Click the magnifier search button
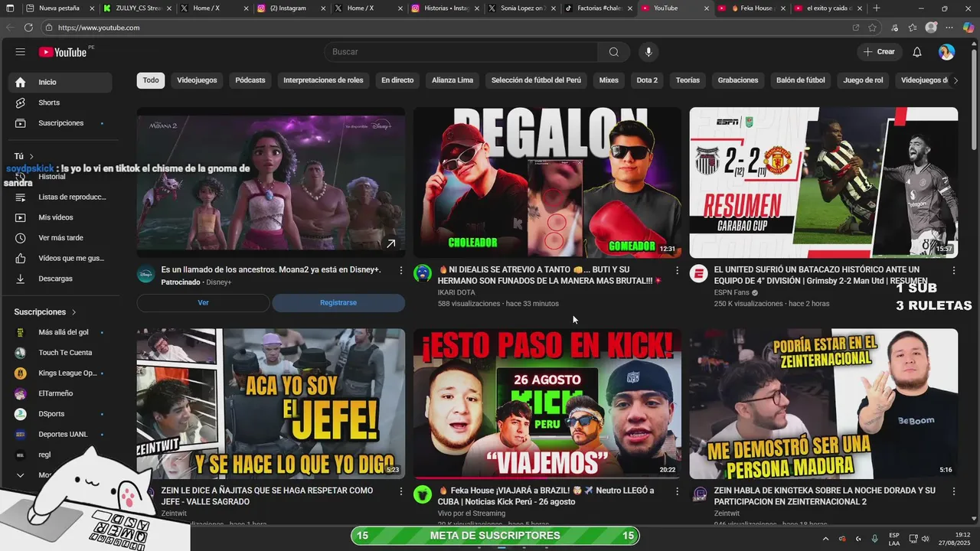The width and height of the screenshot is (980, 551). 613,52
